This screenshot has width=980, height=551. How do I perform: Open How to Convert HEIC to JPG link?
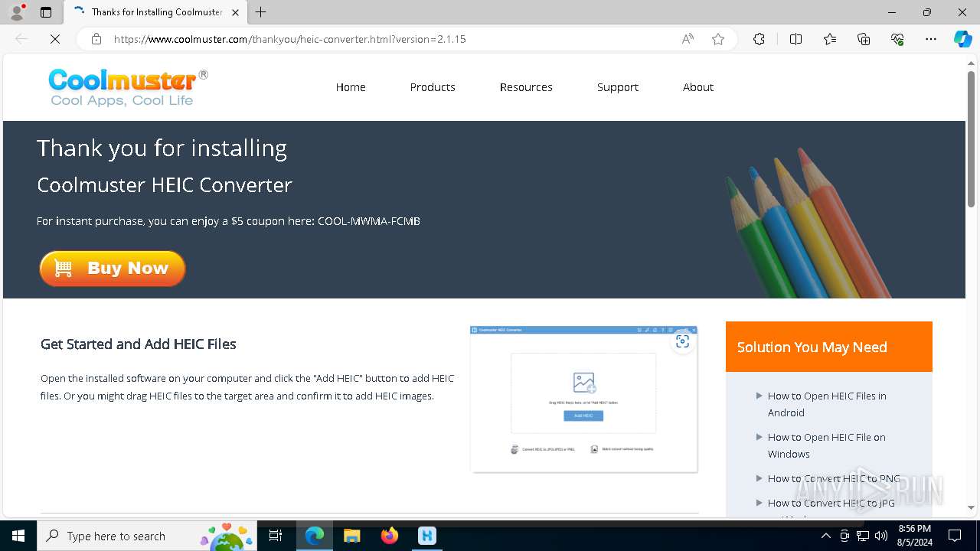831,503
